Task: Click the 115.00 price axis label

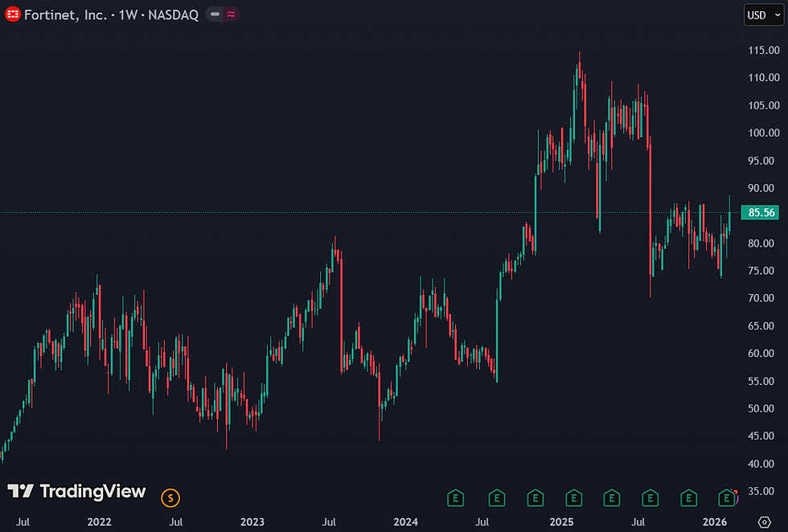Action: (763, 51)
